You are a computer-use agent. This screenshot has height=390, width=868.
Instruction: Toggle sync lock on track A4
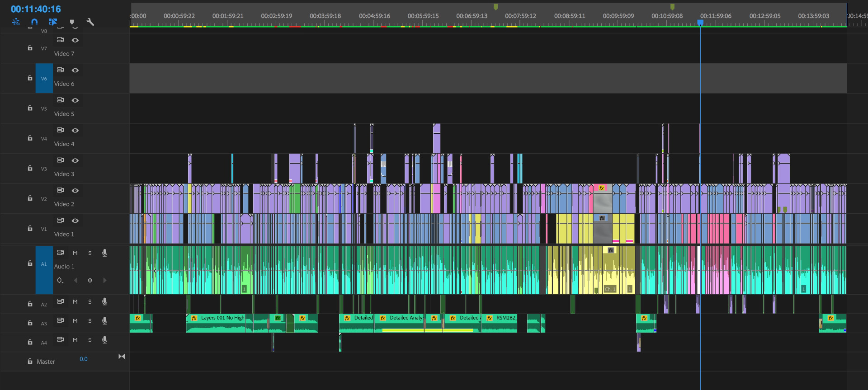[x=61, y=339]
